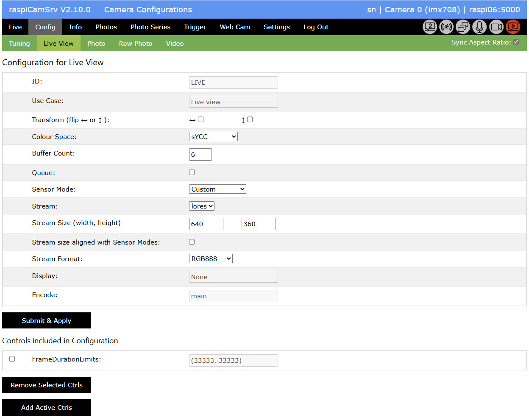Viewport: 529px width, 420px height.
Task: Expand the Sensor Mode dropdown
Action: click(217, 189)
